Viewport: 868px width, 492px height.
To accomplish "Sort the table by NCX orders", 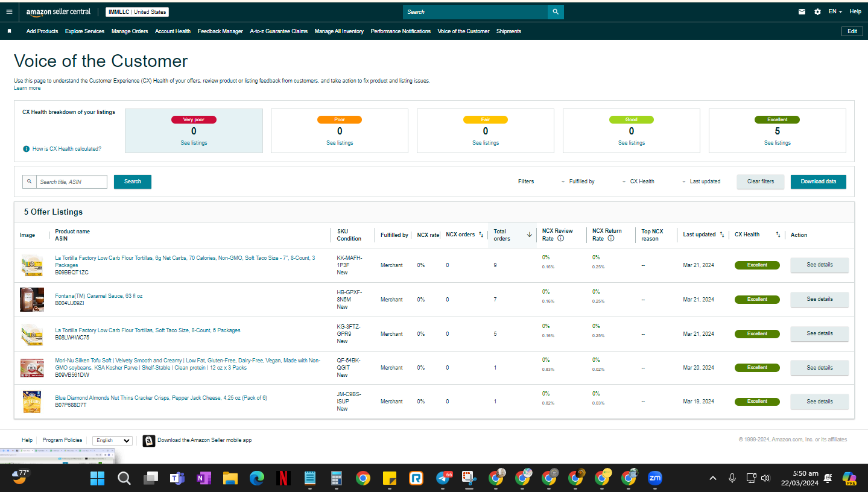I will [x=481, y=235].
